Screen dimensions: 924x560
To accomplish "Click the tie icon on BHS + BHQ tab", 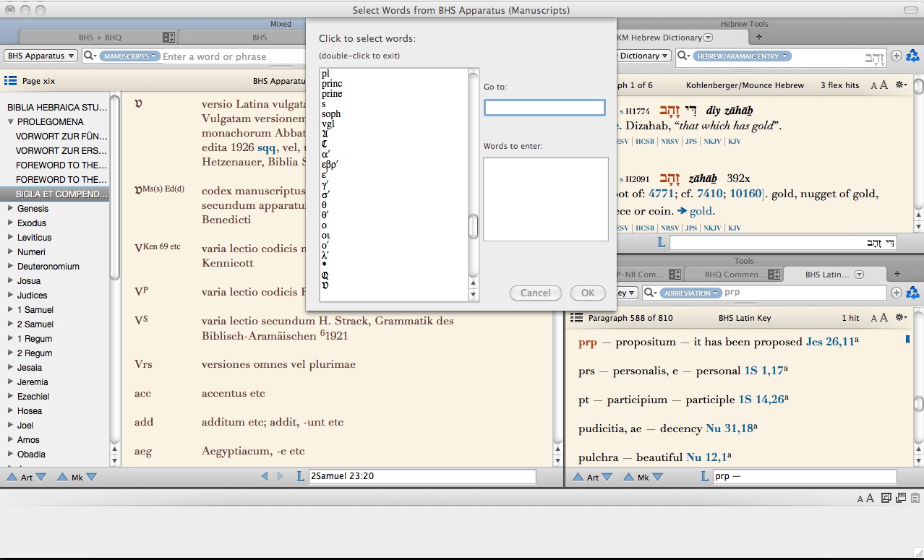I will pos(168,38).
